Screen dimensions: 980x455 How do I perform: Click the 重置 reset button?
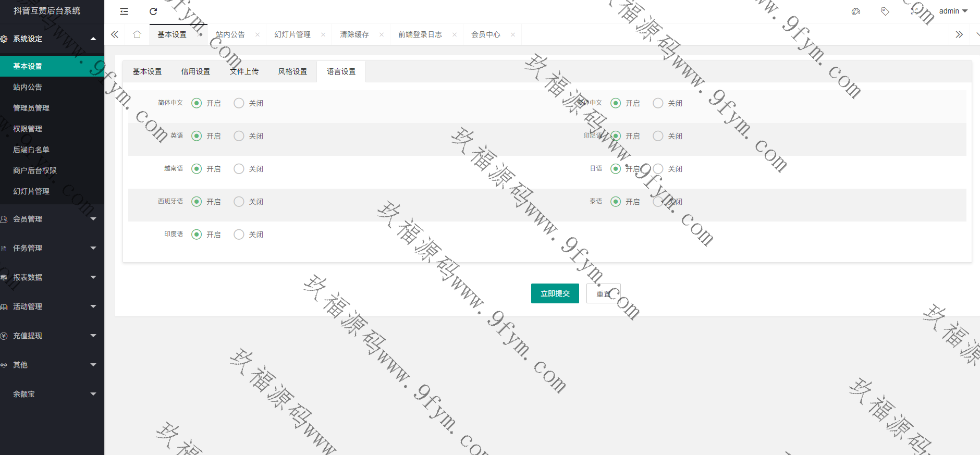pyautogui.click(x=603, y=293)
